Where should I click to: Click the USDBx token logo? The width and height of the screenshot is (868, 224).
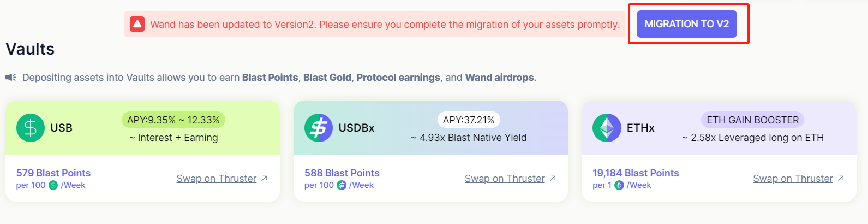click(x=319, y=128)
